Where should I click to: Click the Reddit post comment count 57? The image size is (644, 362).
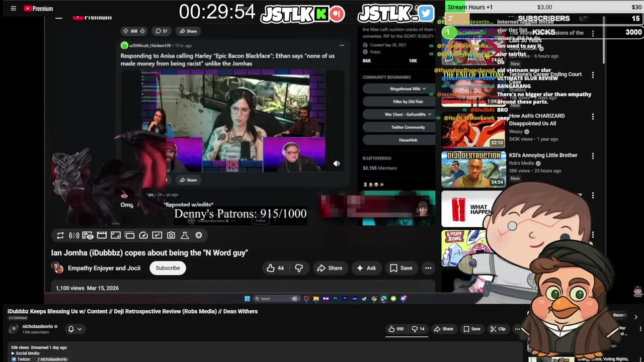pyautogui.click(x=162, y=31)
